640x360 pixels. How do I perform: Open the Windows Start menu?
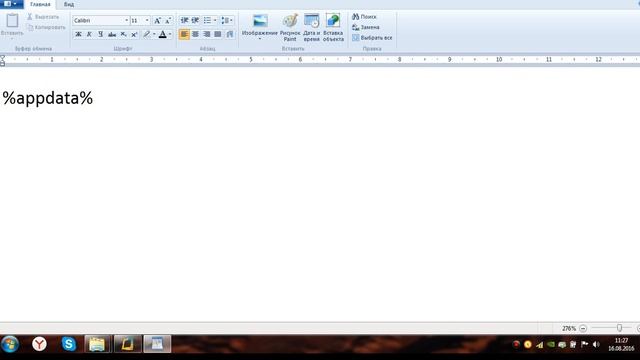pos(10,344)
